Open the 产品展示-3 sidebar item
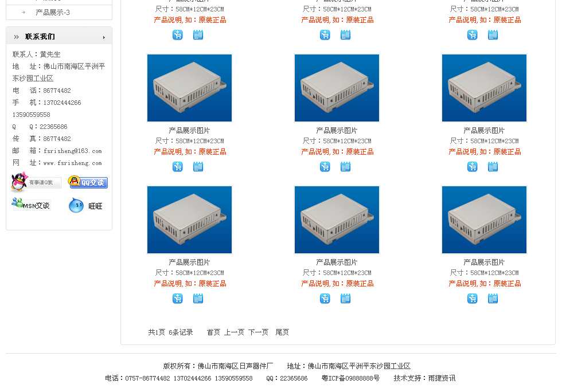Viewport: 562px width, 392px height. [x=53, y=13]
